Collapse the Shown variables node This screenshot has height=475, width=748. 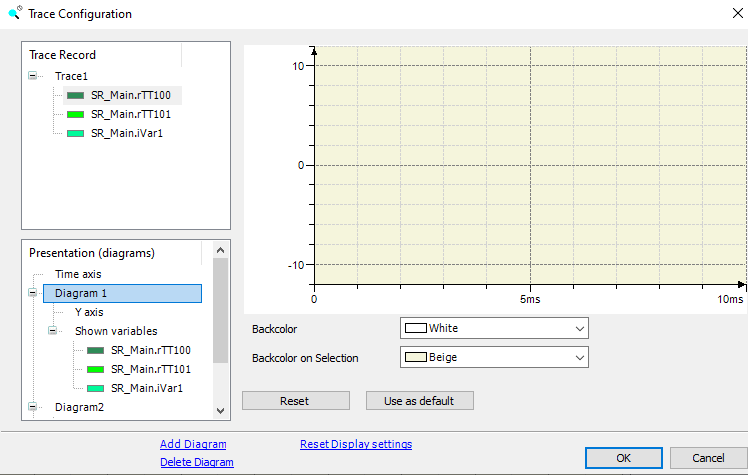[x=53, y=331]
